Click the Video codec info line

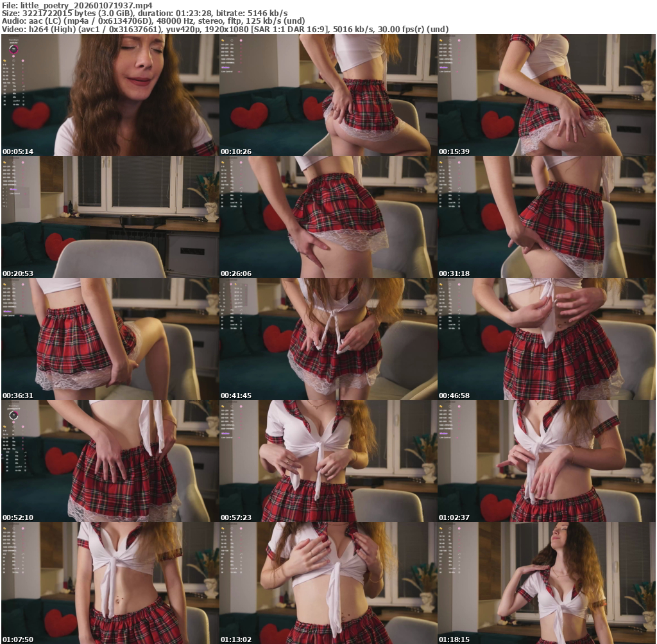tap(225, 29)
